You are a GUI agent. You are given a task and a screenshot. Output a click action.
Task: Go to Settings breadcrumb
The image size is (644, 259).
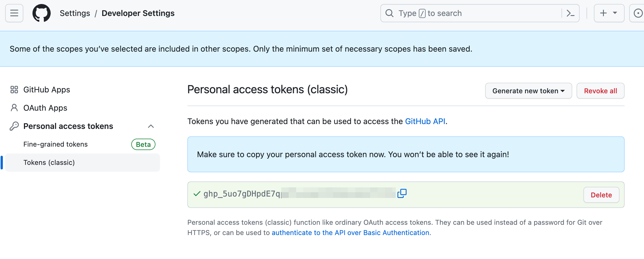(x=75, y=13)
